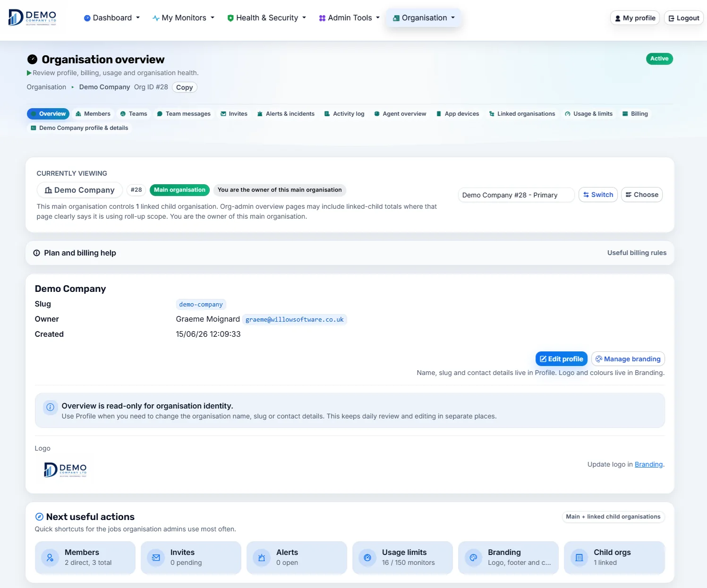
Task: Expand the Admin Tools menu
Action: pos(349,18)
